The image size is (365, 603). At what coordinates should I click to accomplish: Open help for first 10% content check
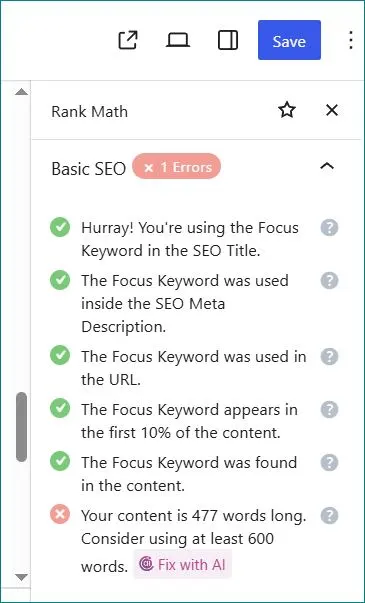(x=329, y=410)
